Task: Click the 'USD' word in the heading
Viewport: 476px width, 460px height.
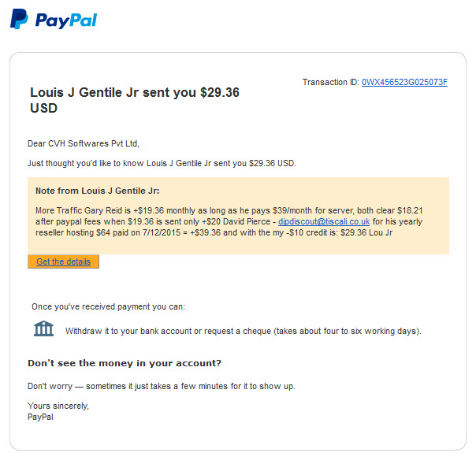Action: tap(43, 108)
